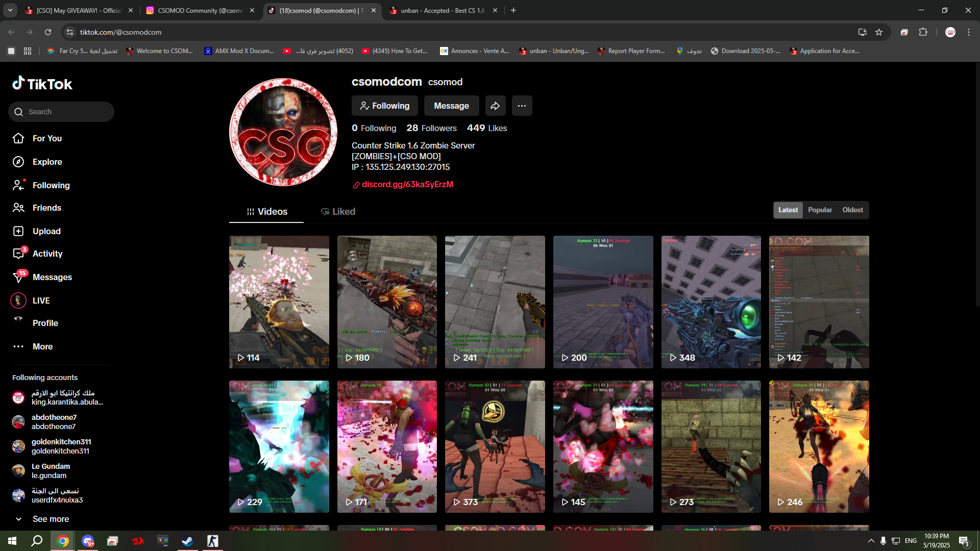Screen dimensions: 980x551
Task: Bookmark this tab with star icon
Action: point(879,32)
